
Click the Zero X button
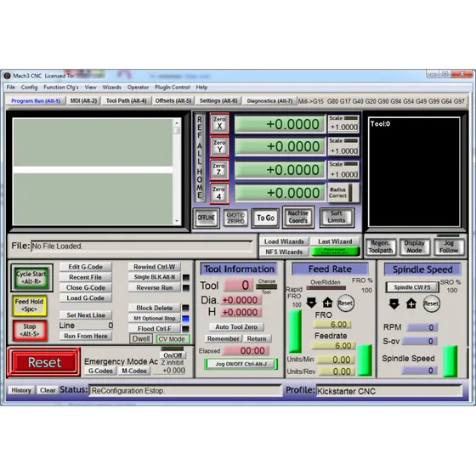[x=219, y=123]
